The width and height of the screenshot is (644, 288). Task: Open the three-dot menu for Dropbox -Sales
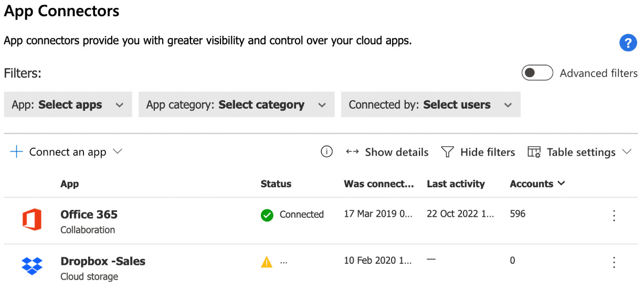click(614, 262)
